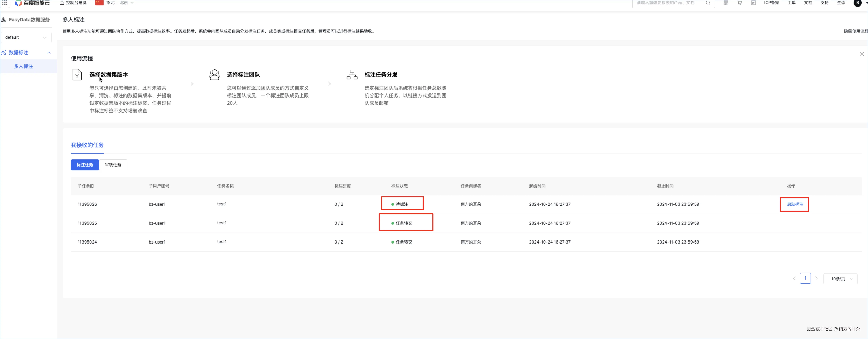The width and height of the screenshot is (868, 339).
Task: Collapse the 数据标注 sidebar section
Action: click(x=49, y=53)
